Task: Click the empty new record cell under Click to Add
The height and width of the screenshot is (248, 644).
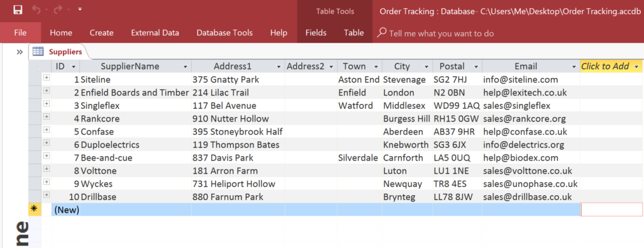Action: click(x=611, y=210)
